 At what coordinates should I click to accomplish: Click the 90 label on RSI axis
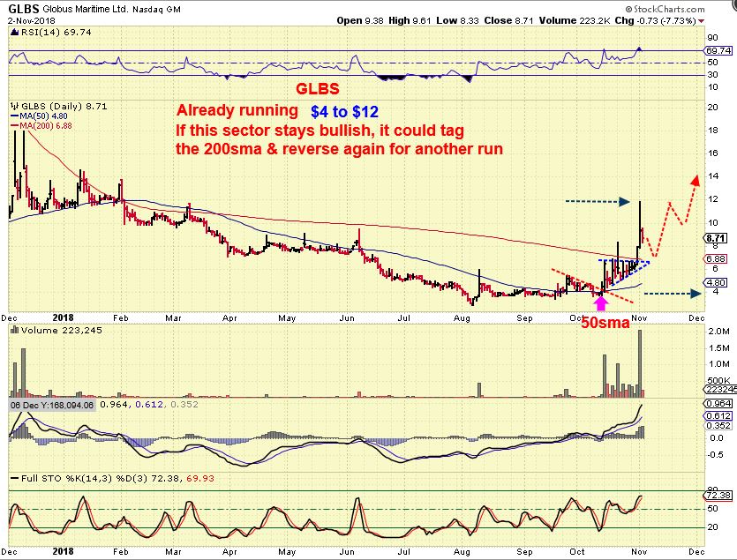(712, 38)
